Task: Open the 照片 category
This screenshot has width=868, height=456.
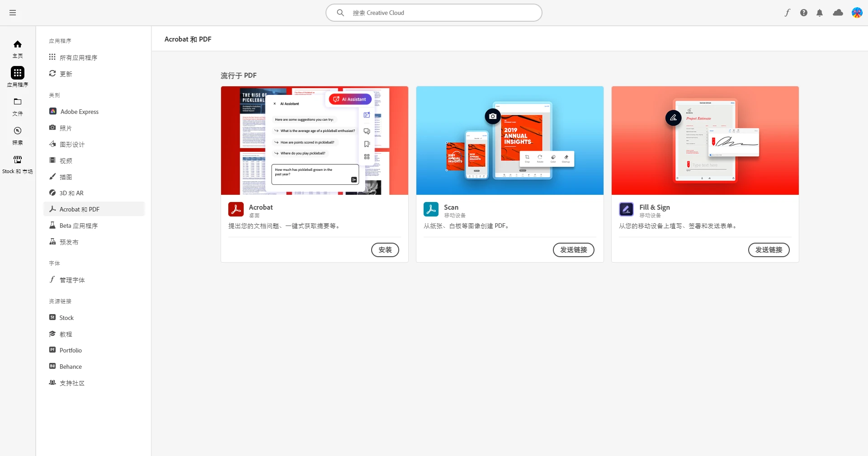Action: pos(94,128)
